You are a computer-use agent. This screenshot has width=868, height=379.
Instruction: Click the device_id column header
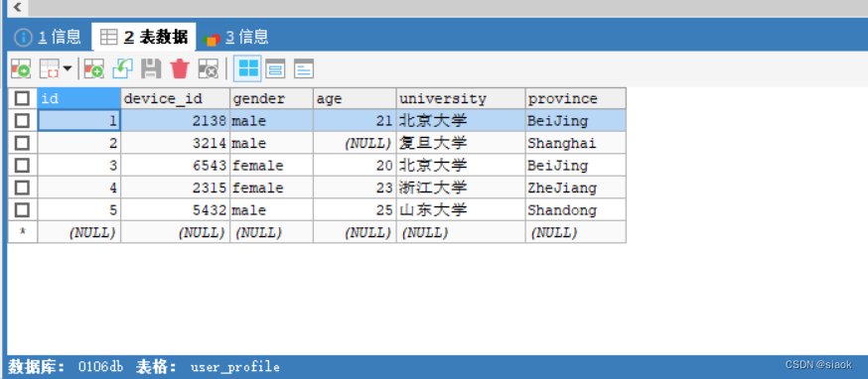(176, 98)
